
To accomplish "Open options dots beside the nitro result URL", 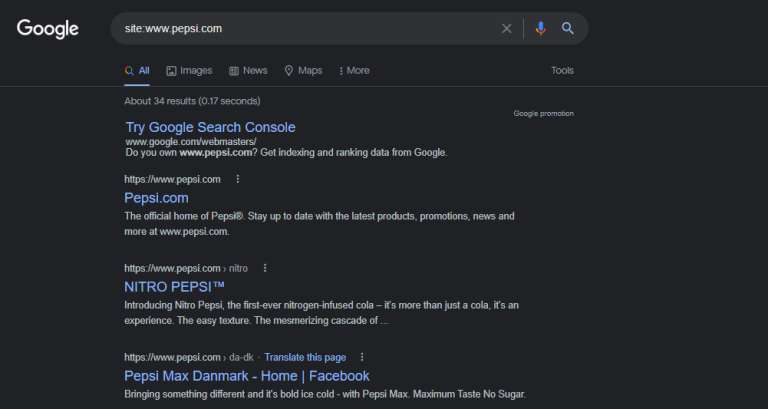I will point(265,268).
